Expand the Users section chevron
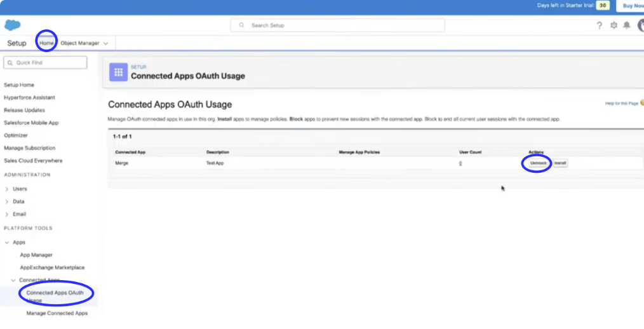This screenshot has height=329, width=644. click(x=6, y=189)
